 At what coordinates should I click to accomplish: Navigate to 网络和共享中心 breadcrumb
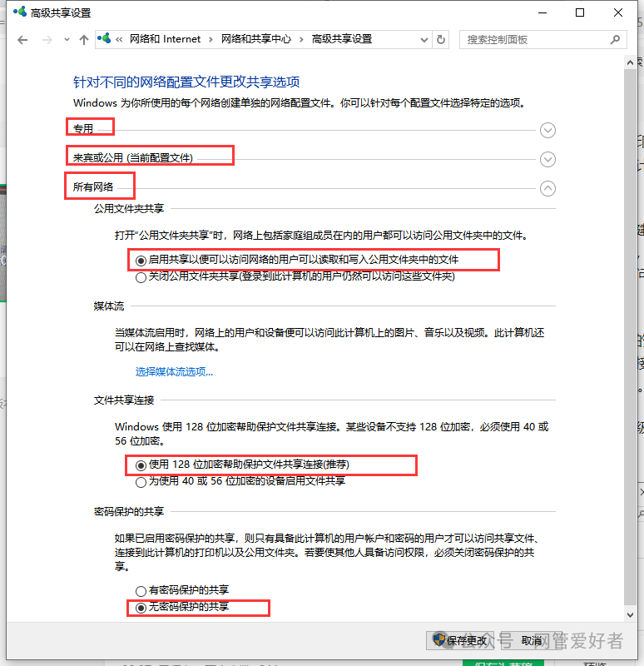click(256, 39)
